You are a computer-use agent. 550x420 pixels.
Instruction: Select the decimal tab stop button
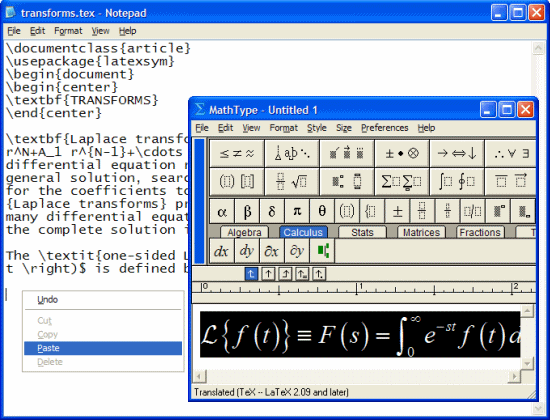319,274
